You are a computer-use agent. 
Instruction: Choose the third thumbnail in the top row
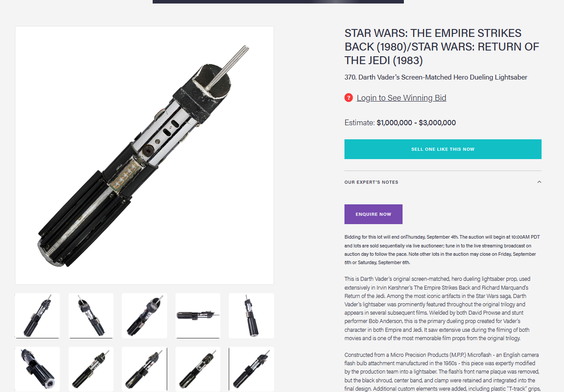click(x=144, y=316)
